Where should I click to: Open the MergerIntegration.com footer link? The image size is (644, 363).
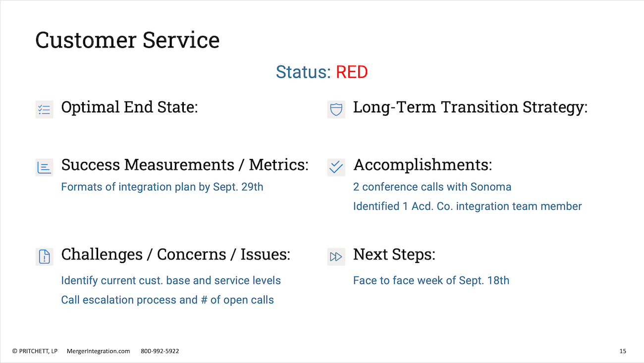[x=98, y=351]
